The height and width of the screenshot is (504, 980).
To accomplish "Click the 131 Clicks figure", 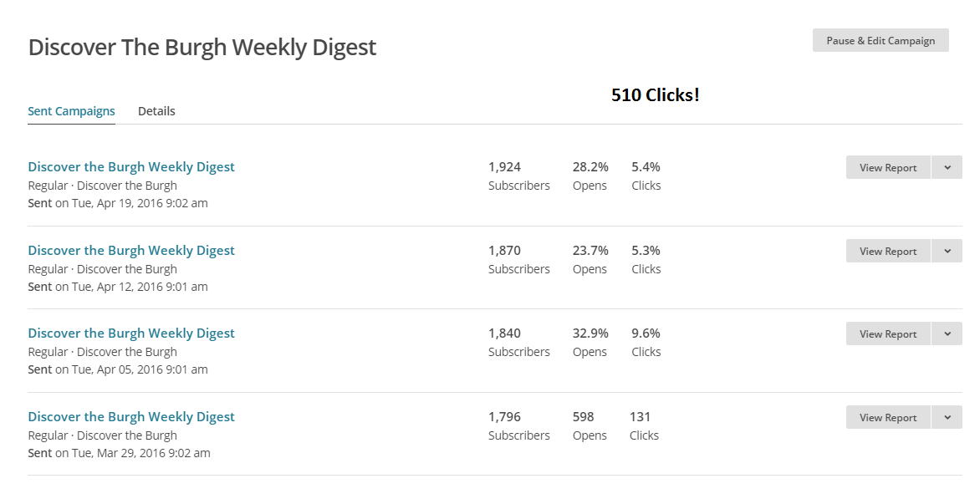I will (640, 417).
